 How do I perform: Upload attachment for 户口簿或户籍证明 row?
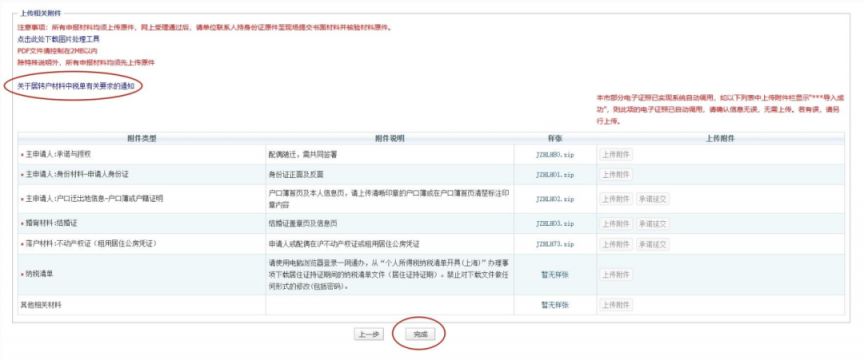point(616,199)
